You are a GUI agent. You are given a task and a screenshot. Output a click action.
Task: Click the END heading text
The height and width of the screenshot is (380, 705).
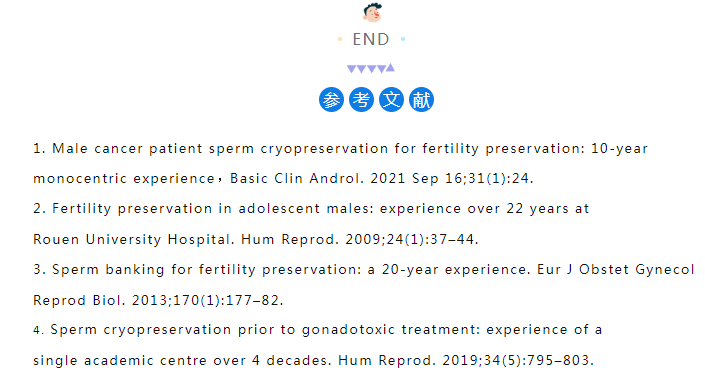(x=371, y=40)
